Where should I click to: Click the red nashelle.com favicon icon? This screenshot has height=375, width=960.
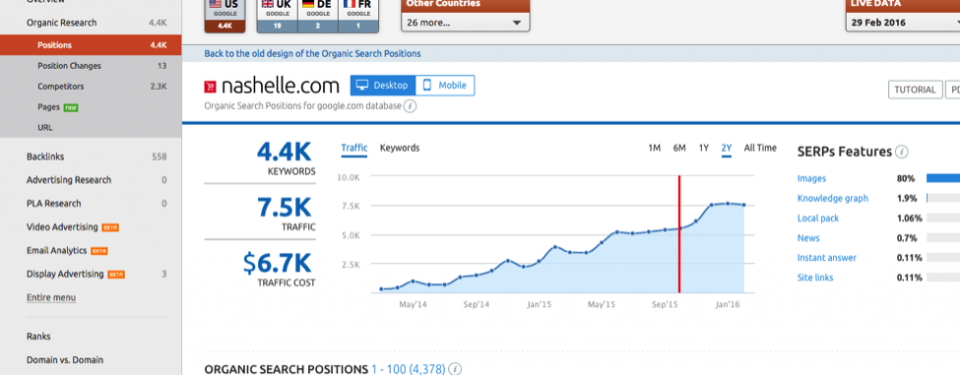(x=210, y=86)
